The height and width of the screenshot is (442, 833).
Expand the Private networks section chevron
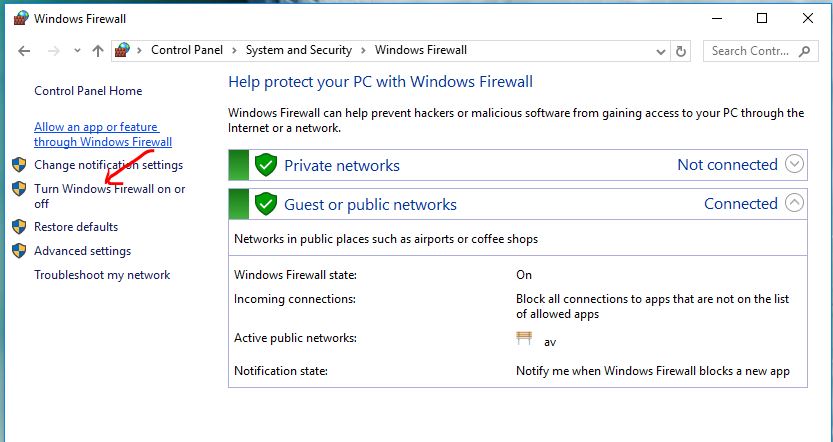click(x=795, y=164)
